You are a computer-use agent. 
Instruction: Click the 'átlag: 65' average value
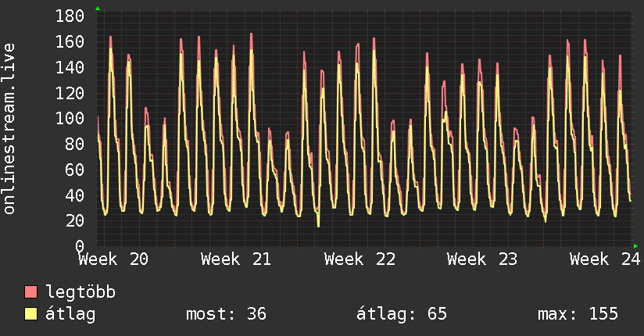(402, 314)
